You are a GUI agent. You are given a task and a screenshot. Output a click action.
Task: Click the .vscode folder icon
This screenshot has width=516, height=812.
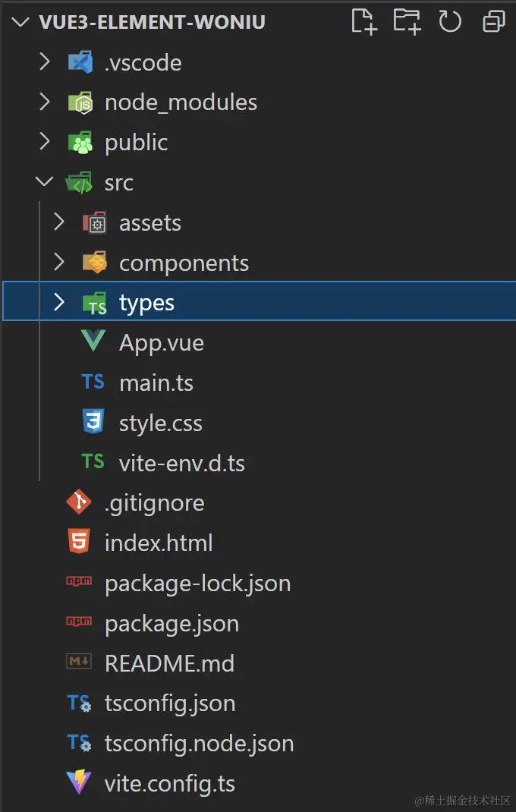80,62
